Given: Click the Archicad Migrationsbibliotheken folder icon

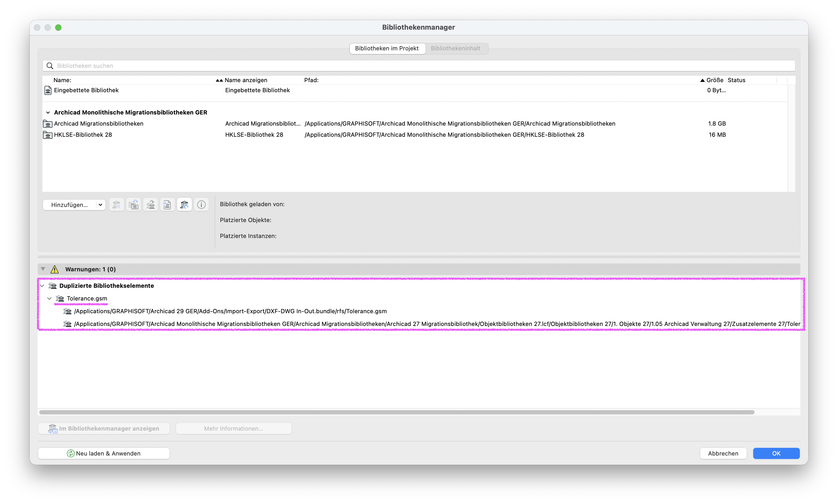Looking at the screenshot, I should pyautogui.click(x=48, y=124).
